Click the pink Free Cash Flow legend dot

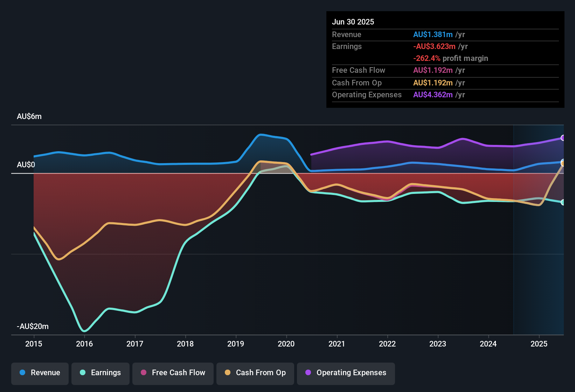(x=143, y=373)
